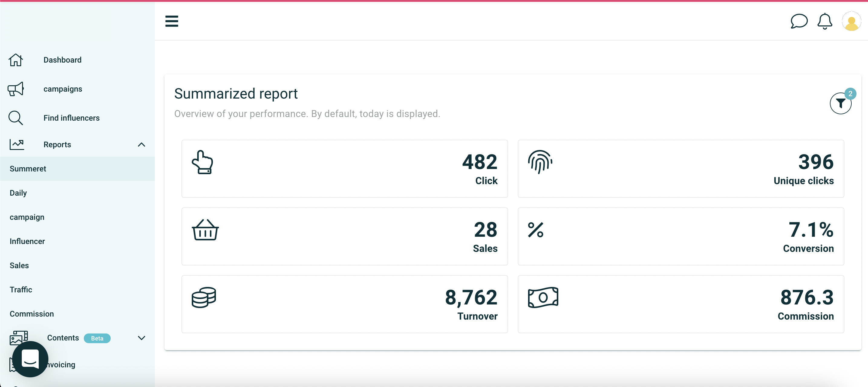Open the chat messages icon
The width and height of the screenshot is (868, 387).
[x=798, y=21]
